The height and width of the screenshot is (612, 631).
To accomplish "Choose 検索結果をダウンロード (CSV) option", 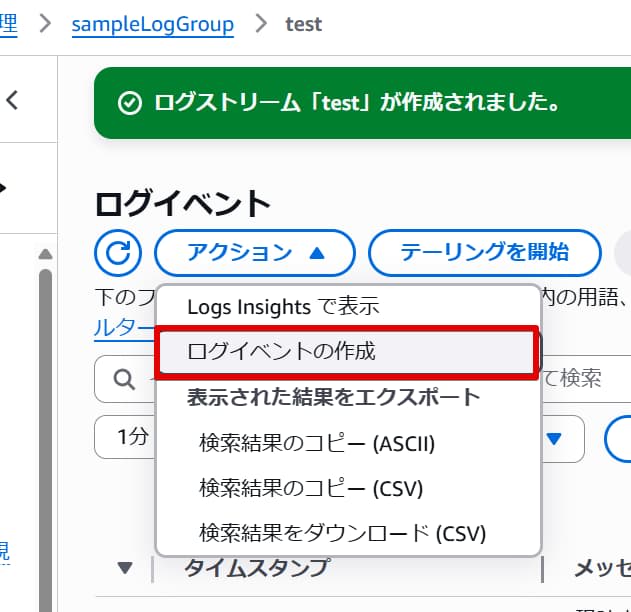I will [x=343, y=533].
